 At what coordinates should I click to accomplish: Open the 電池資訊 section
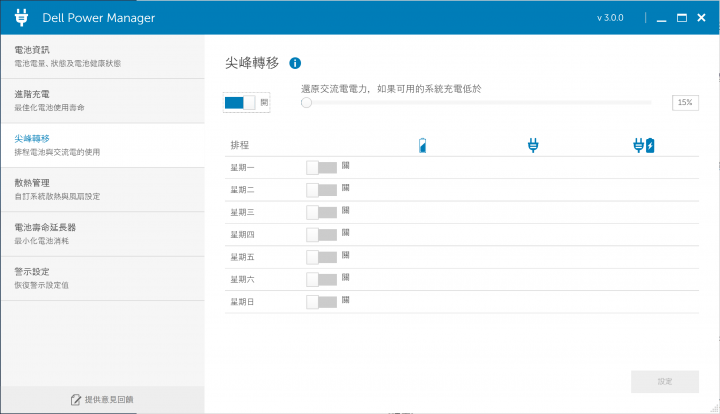tap(103, 57)
